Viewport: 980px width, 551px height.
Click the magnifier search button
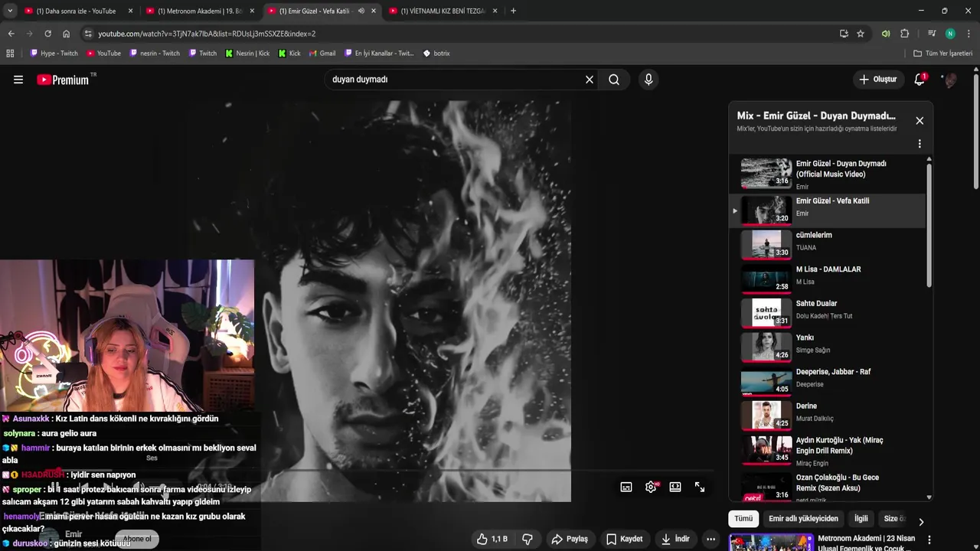[614, 80]
